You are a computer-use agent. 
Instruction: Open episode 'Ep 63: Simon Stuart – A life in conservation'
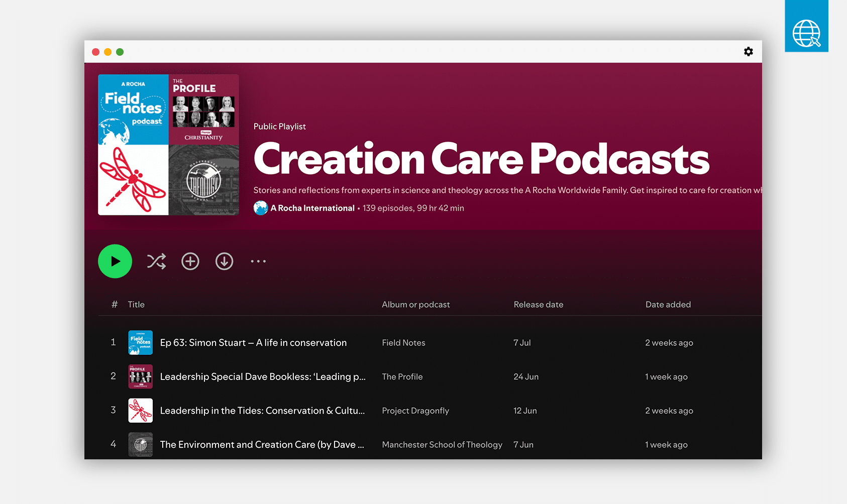[253, 342]
